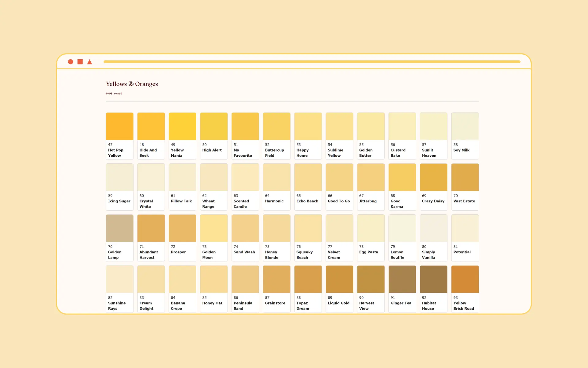Select the Hot Pop Yellow swatch

(x=120, y=136)
